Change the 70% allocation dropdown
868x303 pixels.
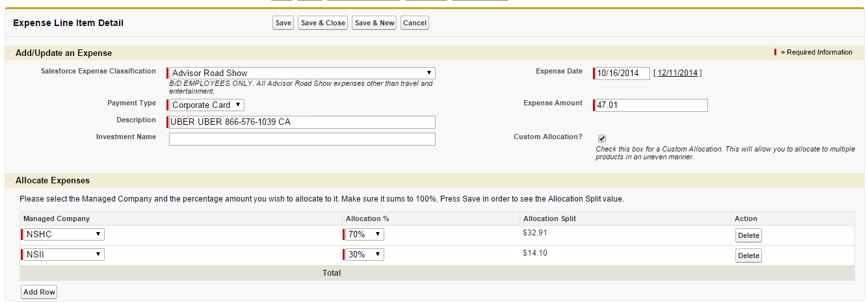[365, 235]
